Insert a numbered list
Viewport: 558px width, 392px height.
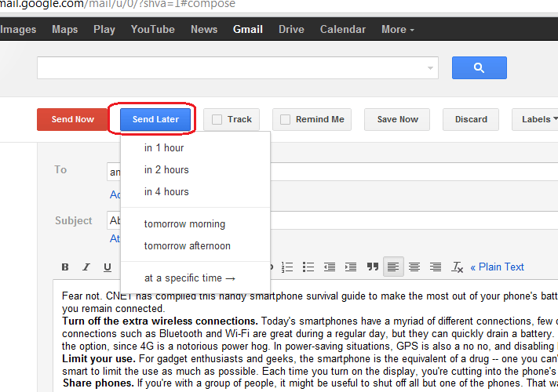(286, 267)
